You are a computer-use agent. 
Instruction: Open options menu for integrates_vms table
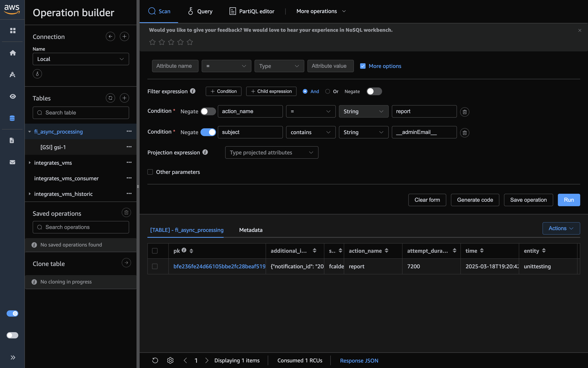click(x=129, y=163)
